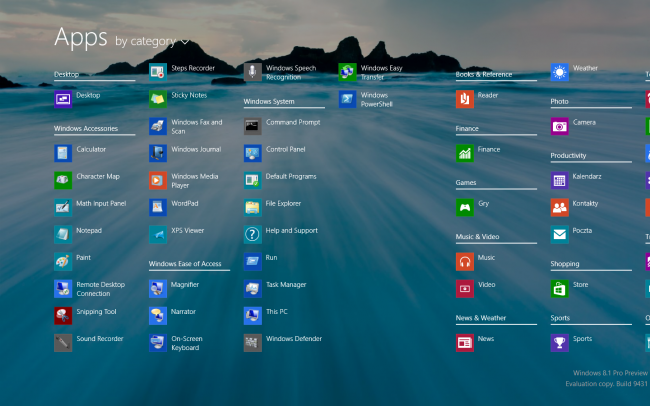
Task: Launch the Snipping Tool icon
Action: tap(63, 316)
